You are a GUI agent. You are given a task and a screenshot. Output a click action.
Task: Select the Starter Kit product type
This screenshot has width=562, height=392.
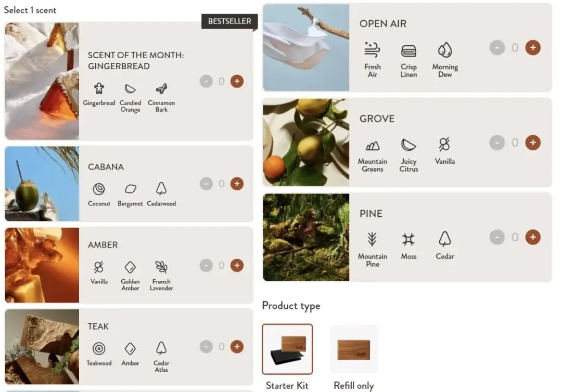(287, 349)
